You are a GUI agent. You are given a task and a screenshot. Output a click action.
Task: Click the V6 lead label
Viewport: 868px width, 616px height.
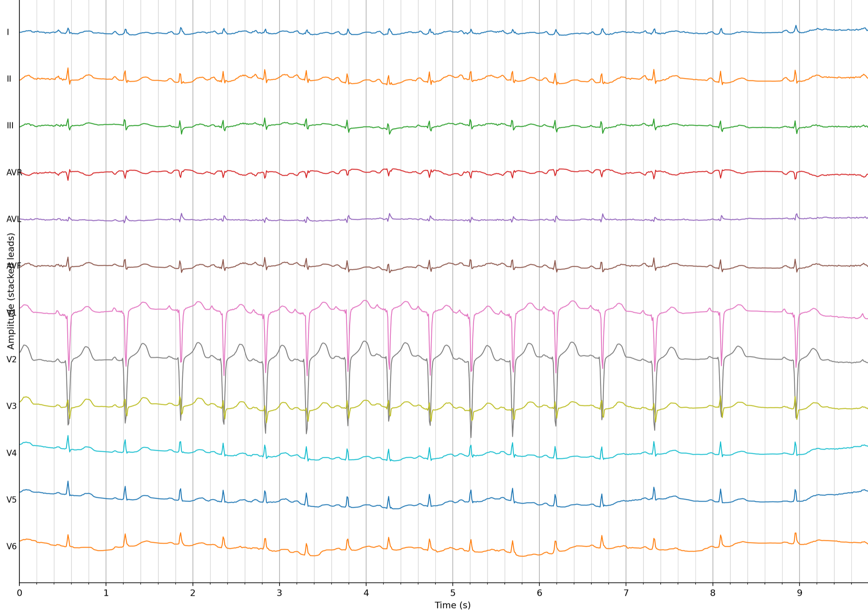[11, 547]
